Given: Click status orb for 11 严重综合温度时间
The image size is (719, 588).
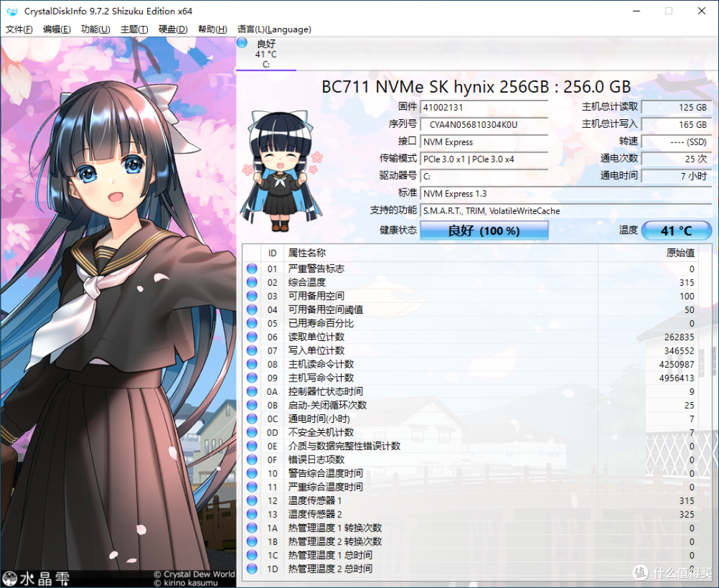Looking at the screenshot, I should tap(252, 487).
